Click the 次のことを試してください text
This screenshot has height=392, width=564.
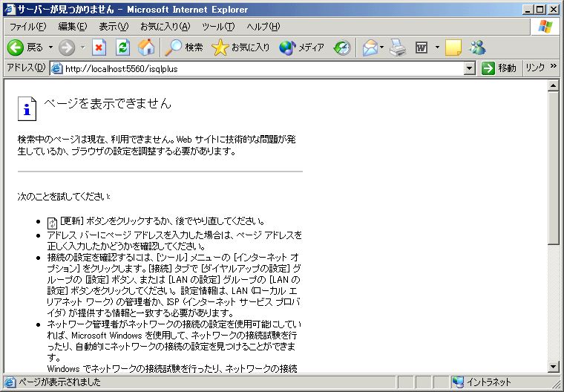(x=64, y=197)
